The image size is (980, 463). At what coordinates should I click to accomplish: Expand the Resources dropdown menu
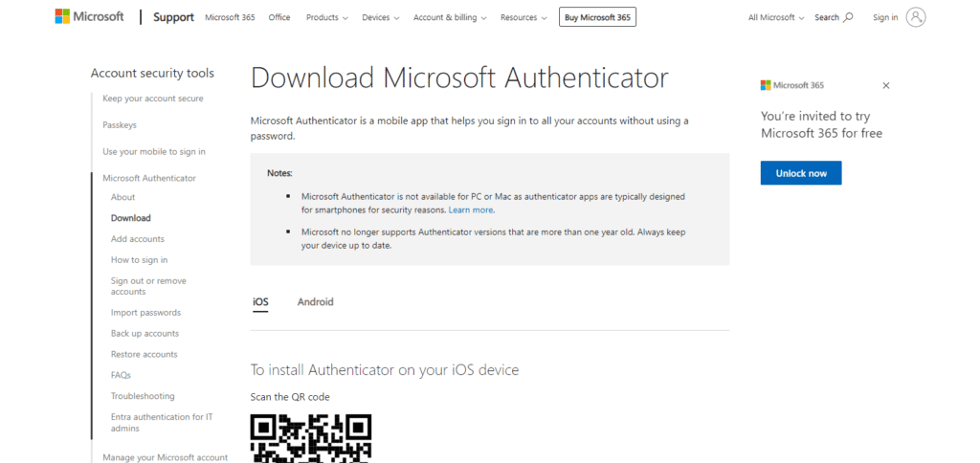coord(523,17)
